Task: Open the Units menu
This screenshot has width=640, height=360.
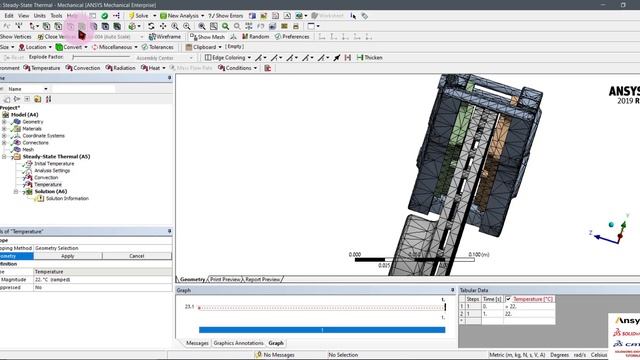Action: [40, 16]
